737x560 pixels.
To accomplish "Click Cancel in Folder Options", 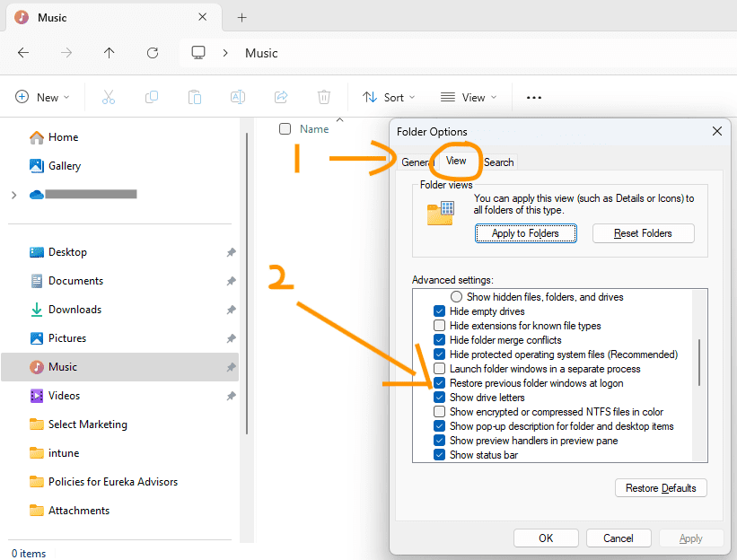I will pos(619,538).
